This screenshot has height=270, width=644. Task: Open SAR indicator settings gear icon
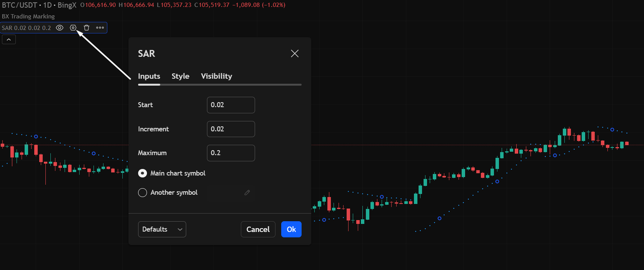click(73, 28)
